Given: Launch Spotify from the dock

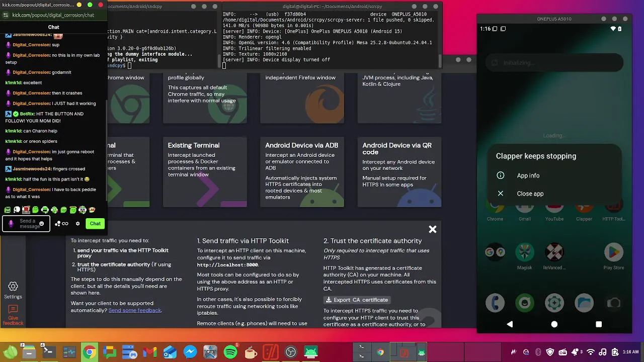Looking at the screenshot, I should [230, 352].
